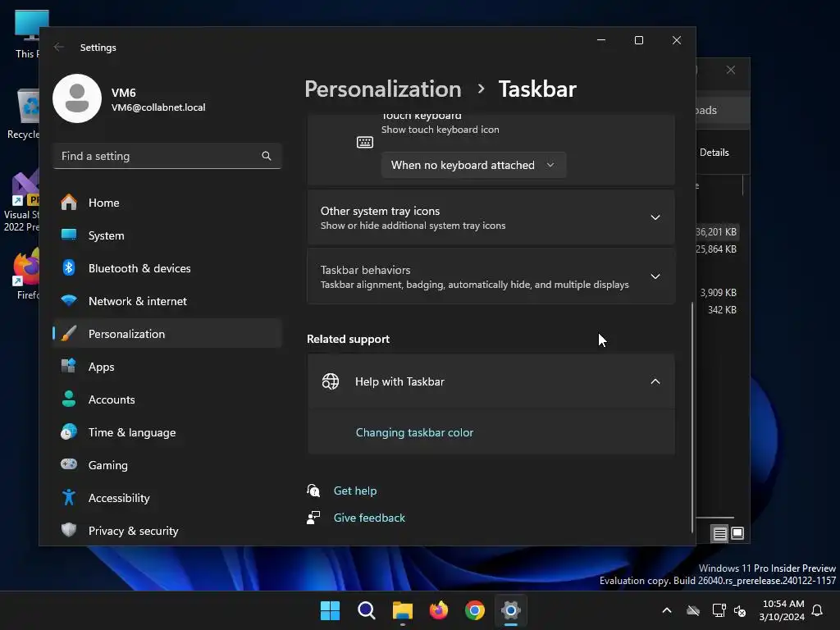Open File Explorer from the taskbar

402,610
